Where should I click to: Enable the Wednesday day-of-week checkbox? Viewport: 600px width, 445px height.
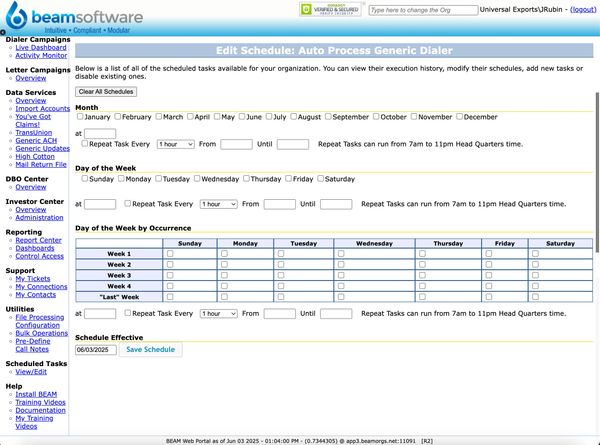tap(194, 179)
